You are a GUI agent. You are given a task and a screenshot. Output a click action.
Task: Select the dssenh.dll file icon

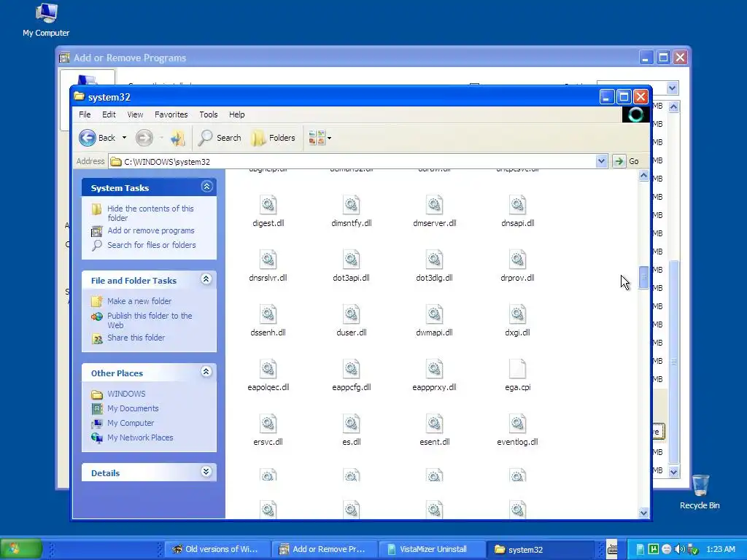[268, 315]
